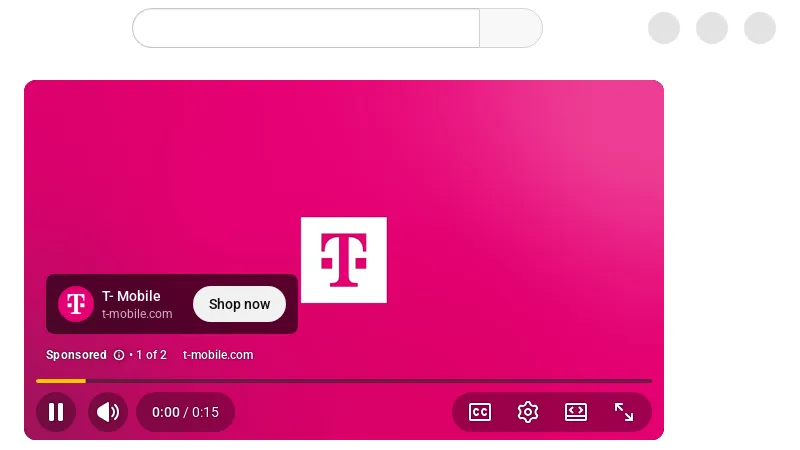Click the rightmost gray circle at top right
Screen dimensions: 800x450
coord(760,28)
